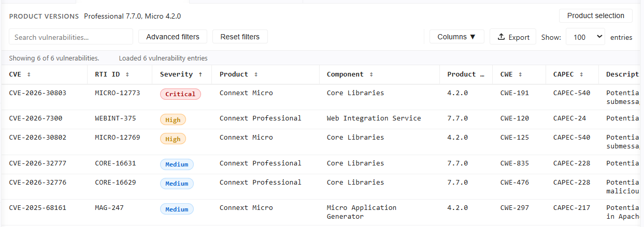644x227 pixels.
Task: Click Professional 7.7.0, Micro 4.2.0 versions text
Action: 133,16
